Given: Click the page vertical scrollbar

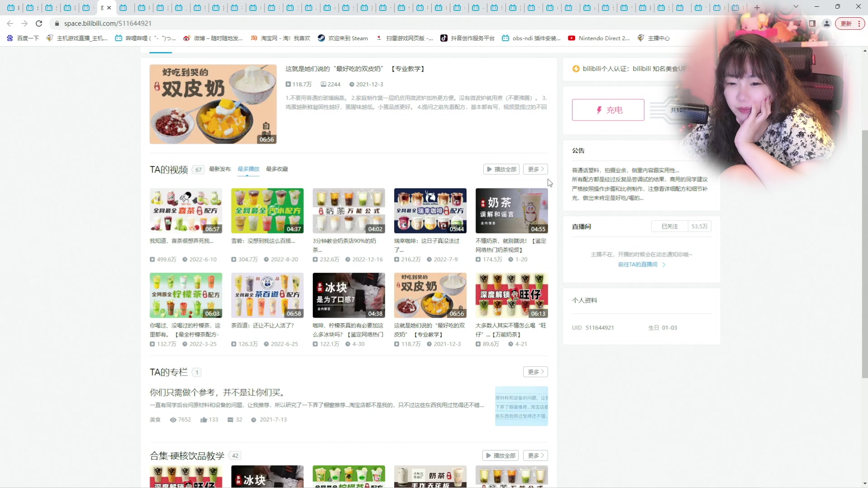Looking at the screenshot, I should coord(865,253).
